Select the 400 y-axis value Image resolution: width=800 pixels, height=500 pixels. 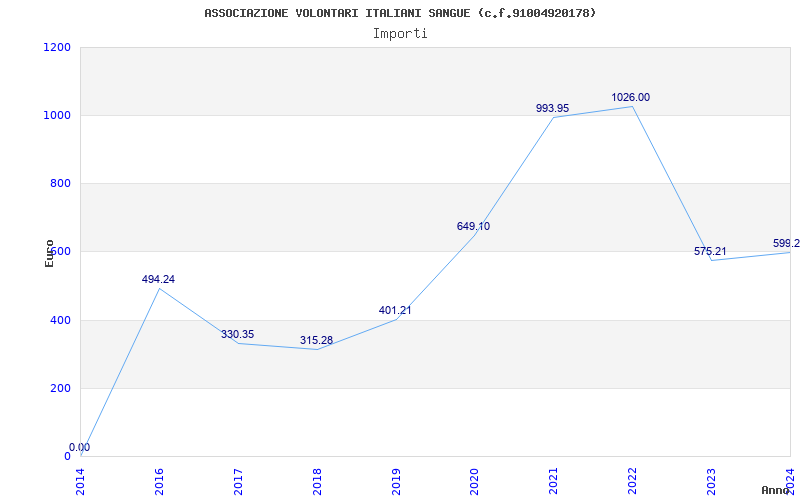click(x=60, y=320)
